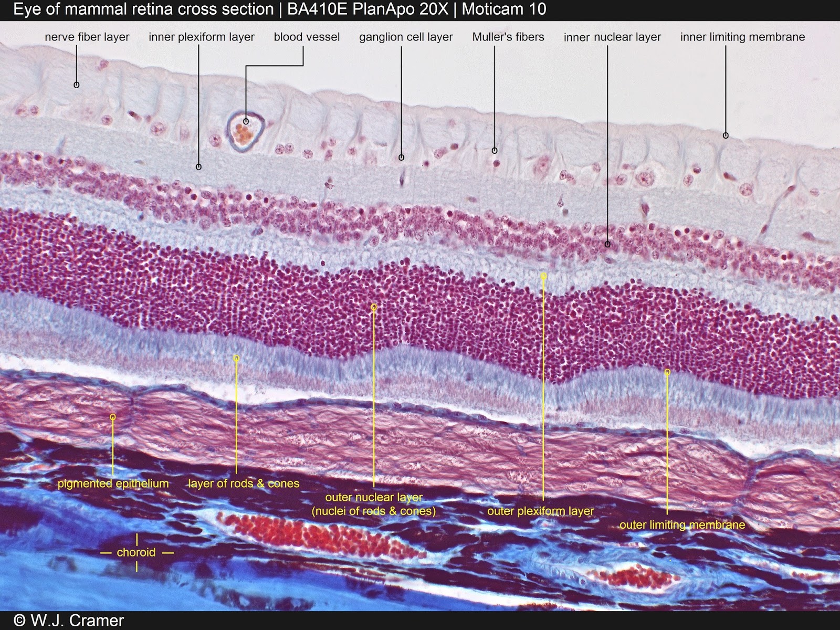The height and width of the screenshot is (630, 840).
Task: Click the Muller's fibers leader-line endpoint
Action: pyautogui.click(x=493, y=151)
